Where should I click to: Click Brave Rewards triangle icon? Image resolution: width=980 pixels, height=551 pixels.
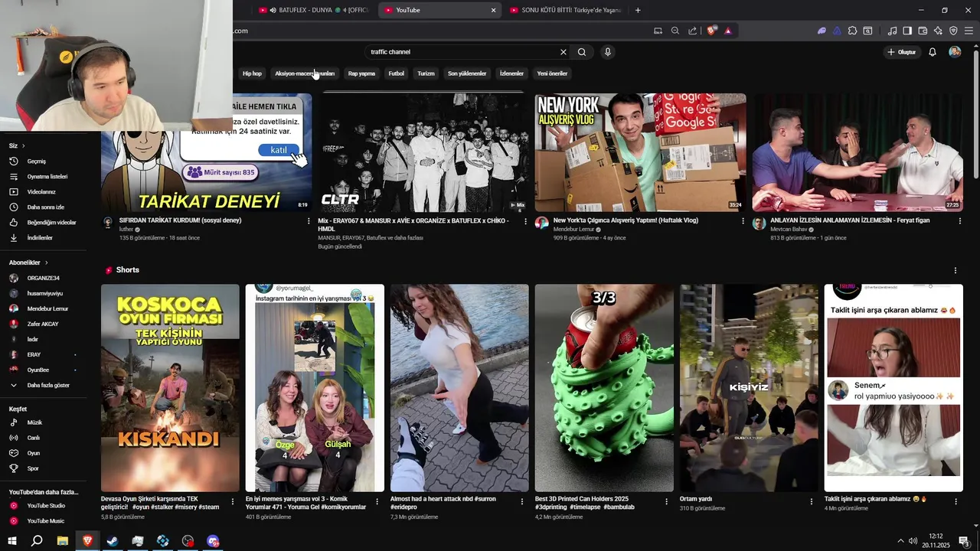tap(728, 31)
